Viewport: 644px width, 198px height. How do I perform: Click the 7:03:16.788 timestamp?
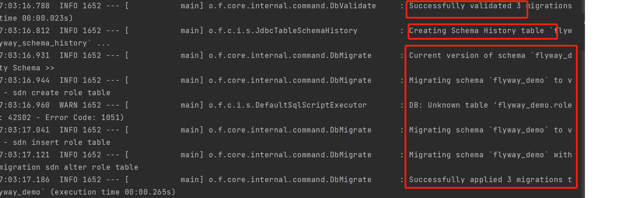click(25, 6)
